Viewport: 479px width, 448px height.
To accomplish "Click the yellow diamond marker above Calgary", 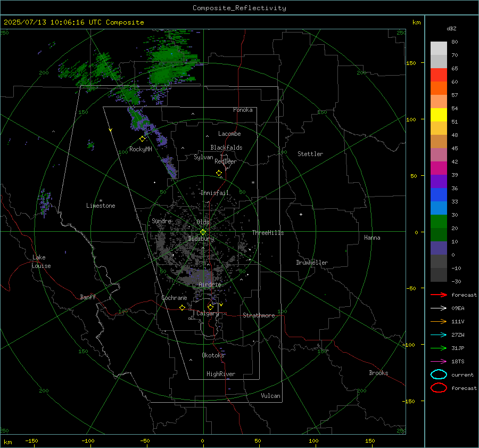I will point(210,307).
